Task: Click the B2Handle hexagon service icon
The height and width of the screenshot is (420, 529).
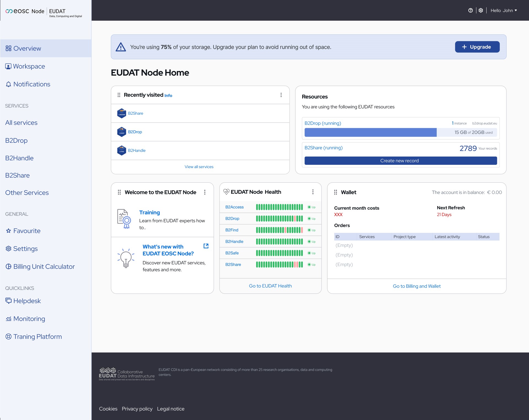Action: 122,150
